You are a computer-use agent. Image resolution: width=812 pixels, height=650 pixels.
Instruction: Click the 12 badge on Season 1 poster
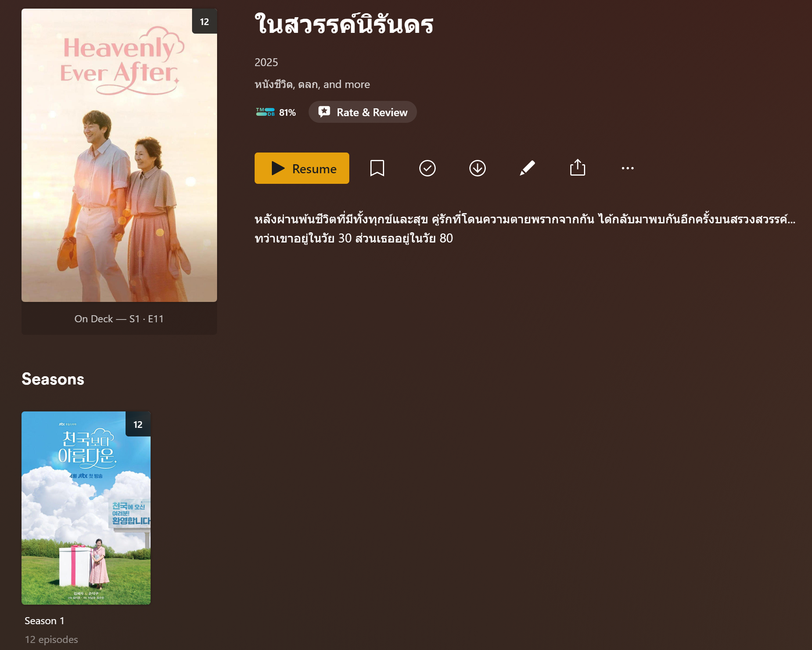point(138,424)
